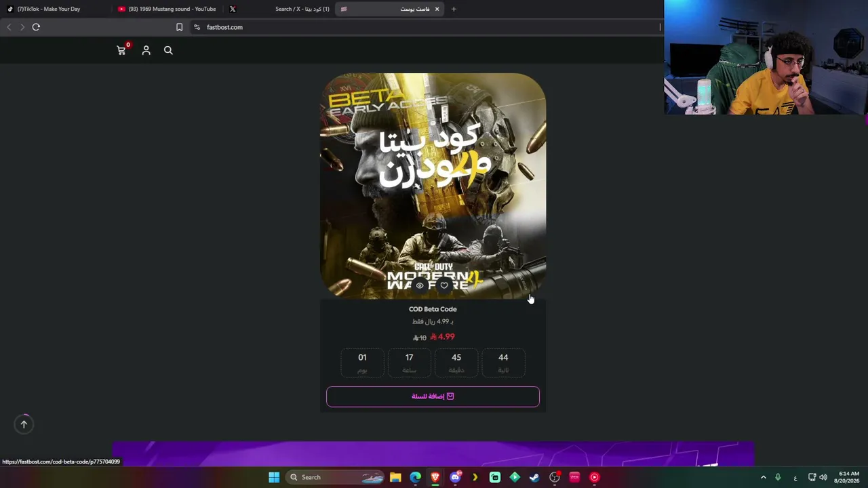Screen dimensions: 868x488
Task: Switch the keyboard language indicator
Action: click(795, 478)
